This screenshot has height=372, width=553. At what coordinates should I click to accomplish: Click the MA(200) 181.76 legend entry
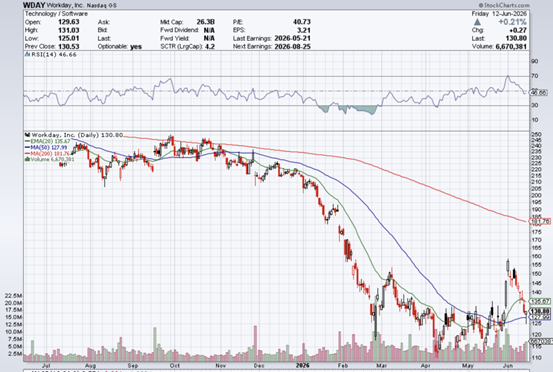point(47,153)
